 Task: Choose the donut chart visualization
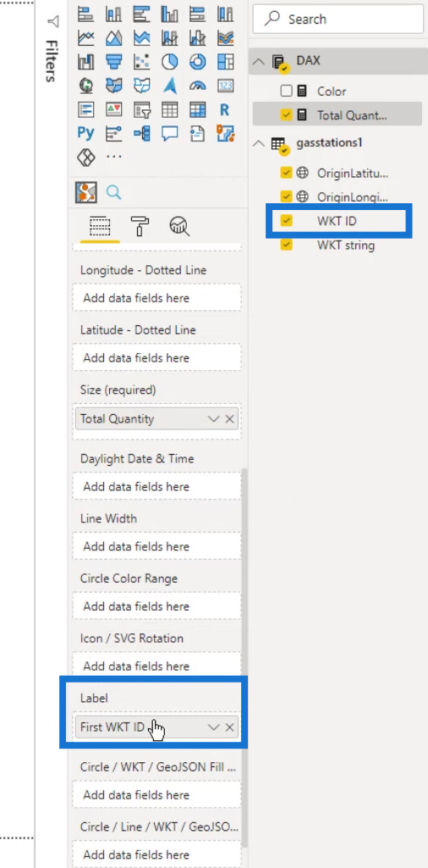(x=197, y=62)
